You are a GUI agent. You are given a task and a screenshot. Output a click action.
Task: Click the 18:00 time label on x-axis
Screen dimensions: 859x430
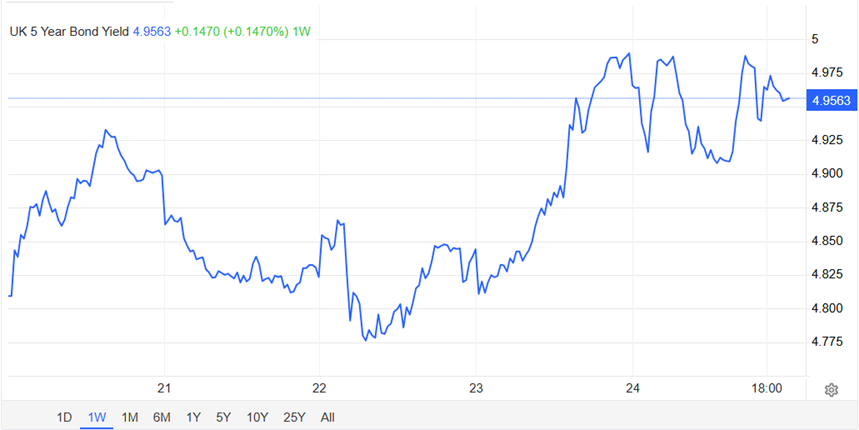[766, 389]
